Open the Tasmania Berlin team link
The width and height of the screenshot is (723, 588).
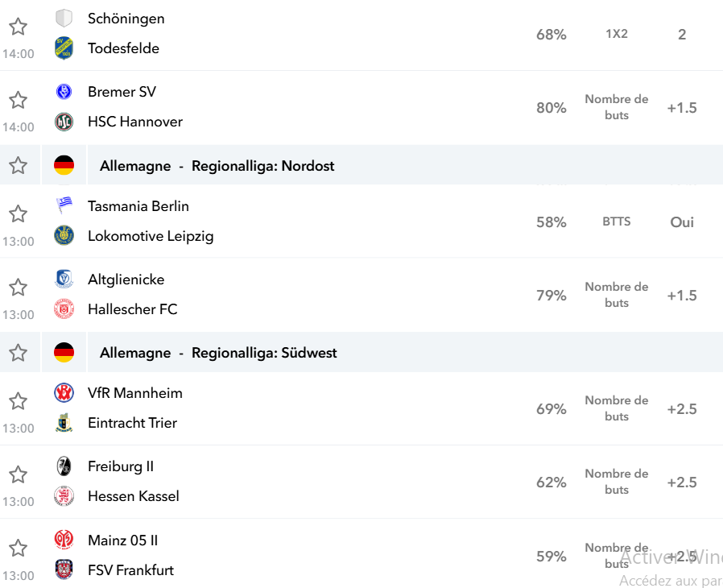click(x=138, y=206)
